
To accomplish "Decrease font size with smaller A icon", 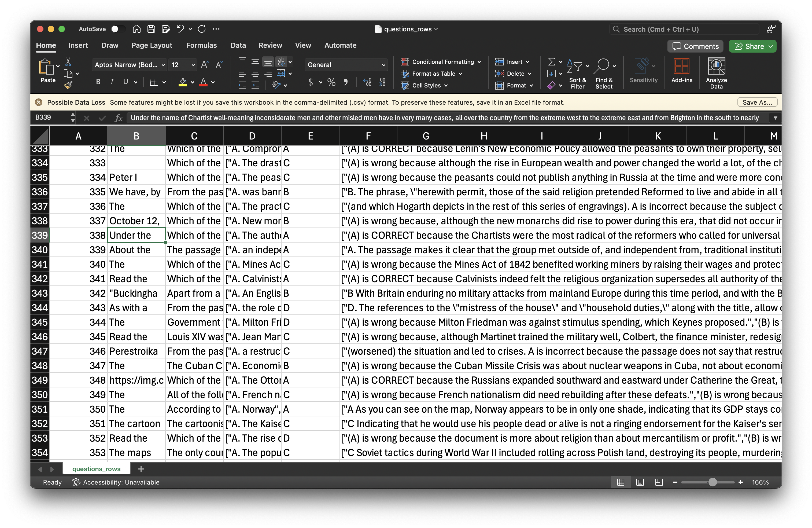I will point(219,64).
